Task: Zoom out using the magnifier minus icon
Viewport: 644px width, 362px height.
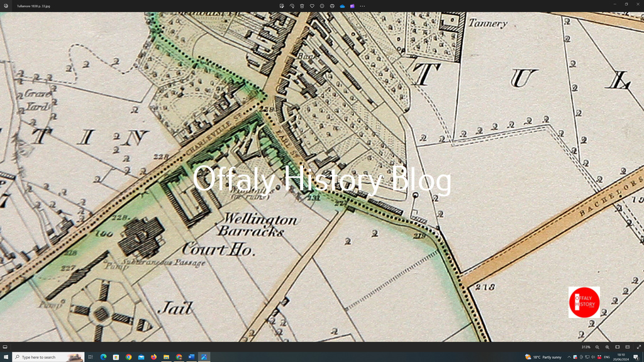Action: pos(597,347)
